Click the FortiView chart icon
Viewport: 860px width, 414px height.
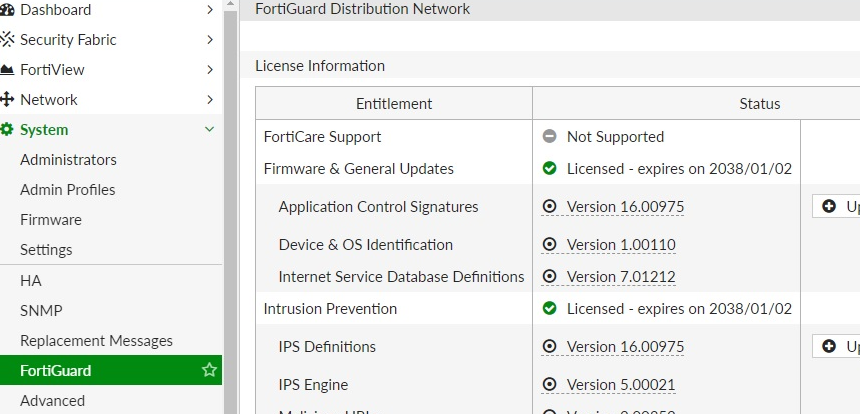[x=7, y=70]
